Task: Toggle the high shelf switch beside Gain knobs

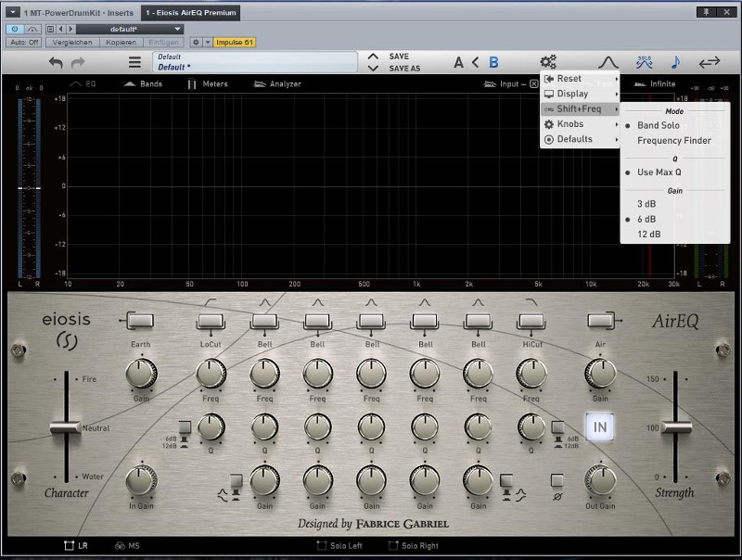Action: (x=506, y=481)
